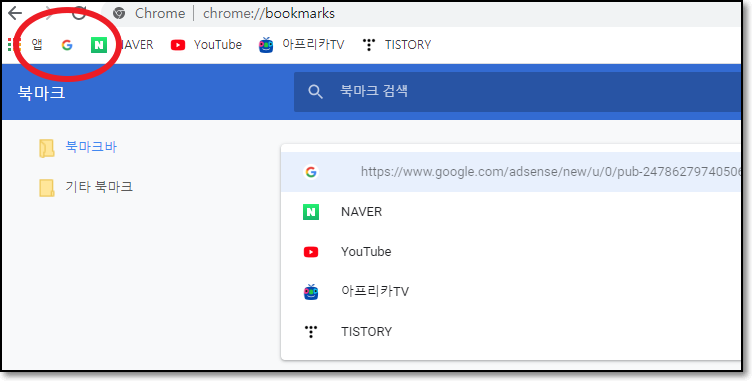Select the YouTube row in bookmark list

511,251
